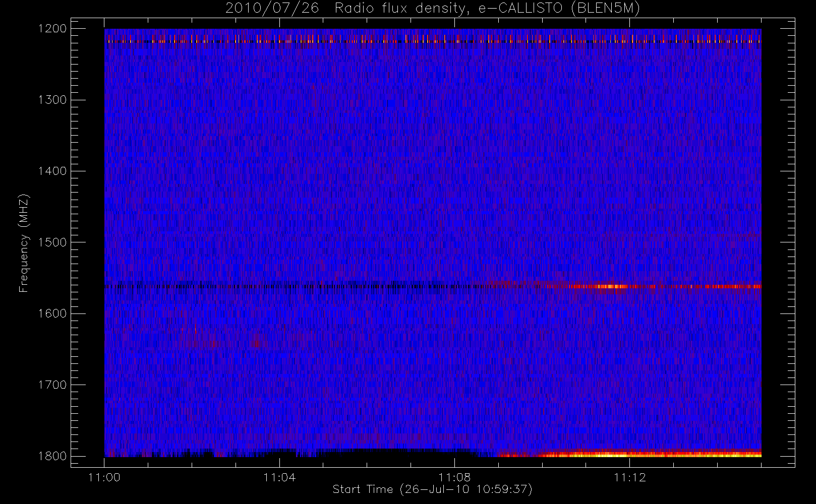This screenshot has width=816, height=504.
Task: Click the 'Start Time (26-Jul-10 10:59:37)' label
Action: click(x=433, y=489)
